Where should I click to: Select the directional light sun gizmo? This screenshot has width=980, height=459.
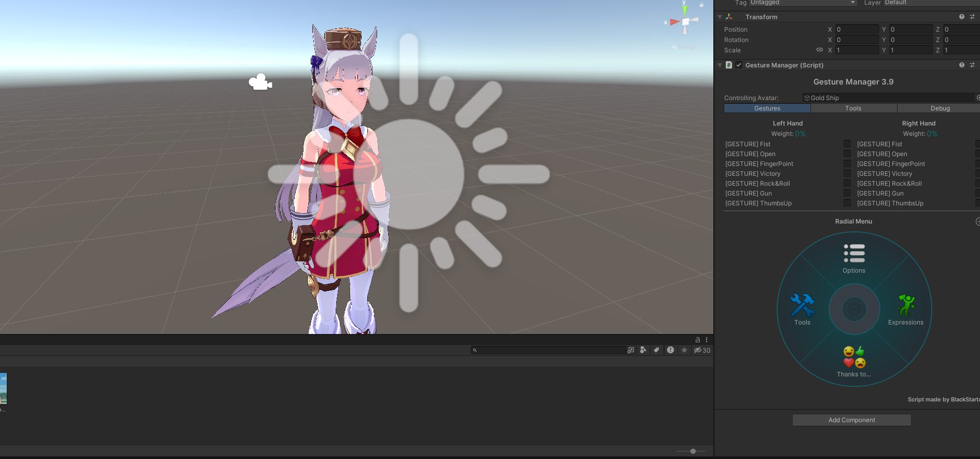pos(409,174)
